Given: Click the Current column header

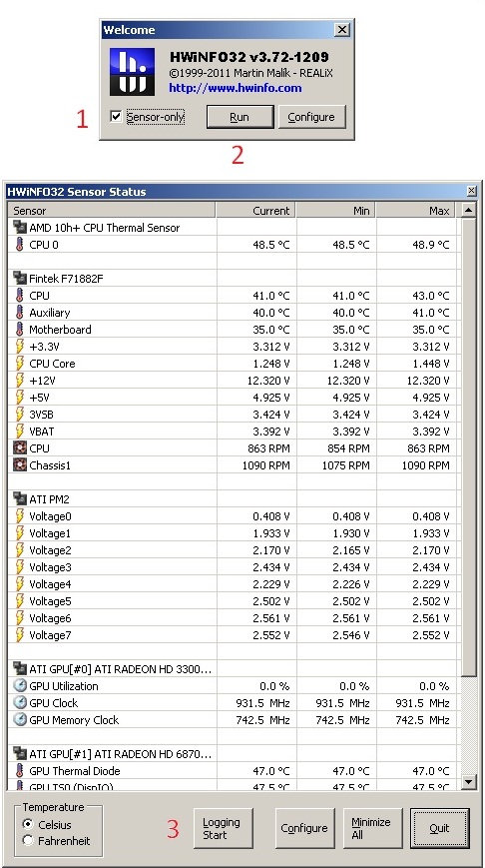Looking at the screenshot, I should pos(255,211).
